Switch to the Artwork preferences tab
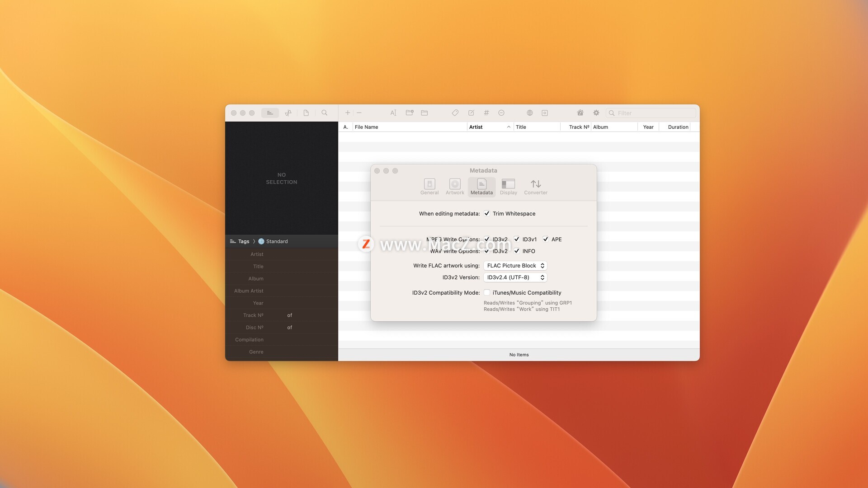Image resolution: width=868 pixels, height=488 pixels. coord(455,187)
